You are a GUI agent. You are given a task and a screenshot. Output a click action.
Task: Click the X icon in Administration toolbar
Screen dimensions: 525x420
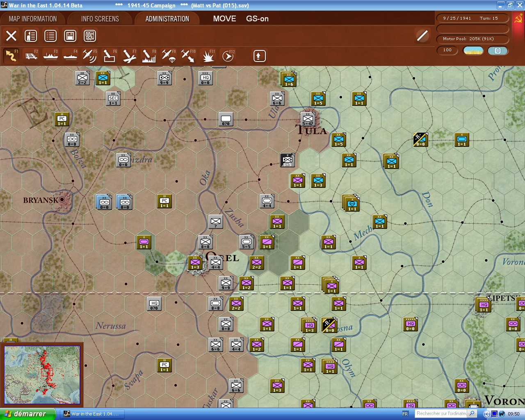click(x=11, y=36)
